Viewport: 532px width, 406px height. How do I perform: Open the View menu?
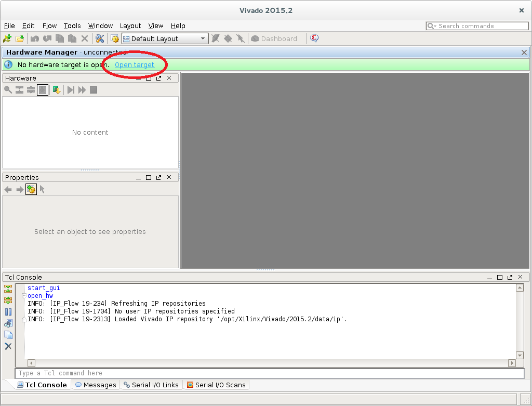[156, 26]
